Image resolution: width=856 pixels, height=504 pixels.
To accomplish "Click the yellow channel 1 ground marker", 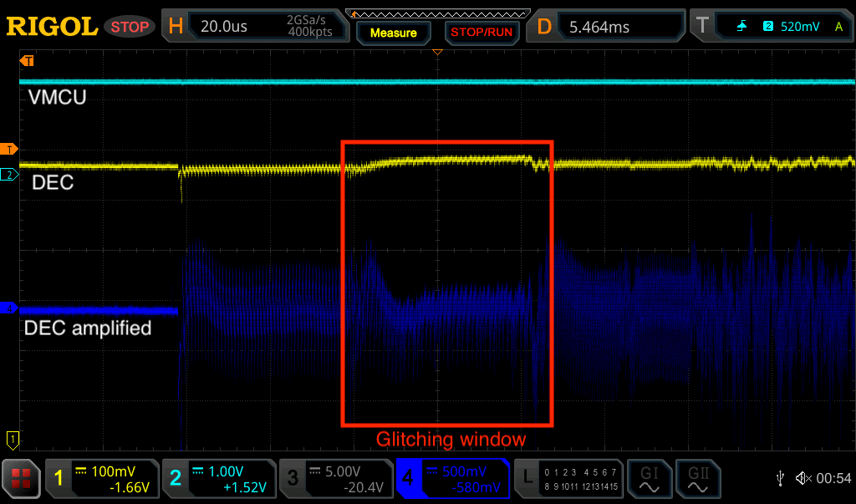I will (12, 437).
